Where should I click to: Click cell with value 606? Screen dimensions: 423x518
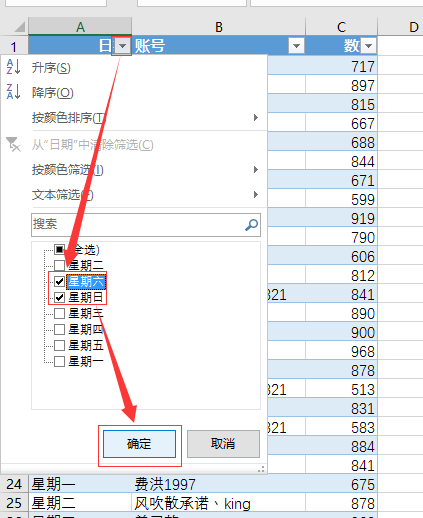pyautogui.click(x=341, y=256)
